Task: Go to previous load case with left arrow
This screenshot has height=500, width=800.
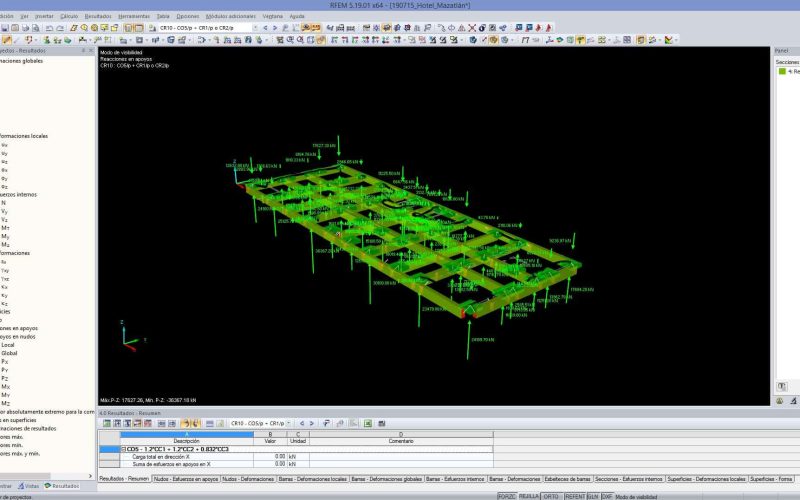Action: pos(265,28)
